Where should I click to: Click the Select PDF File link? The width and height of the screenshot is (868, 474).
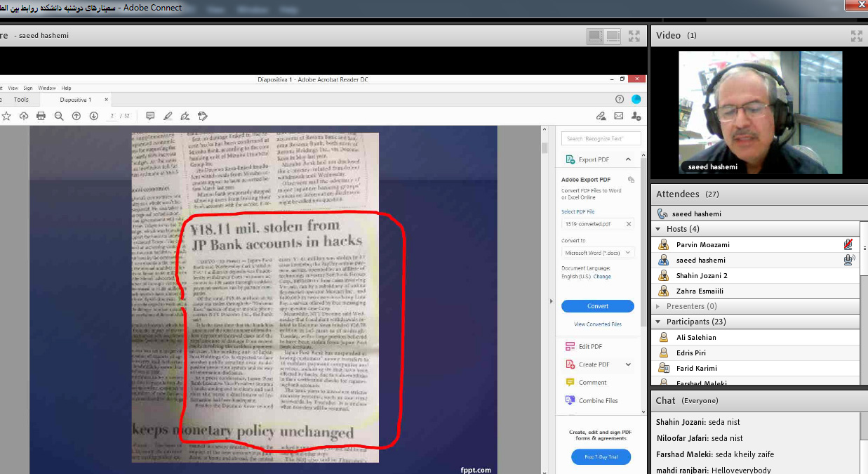(x=578, y=211)
